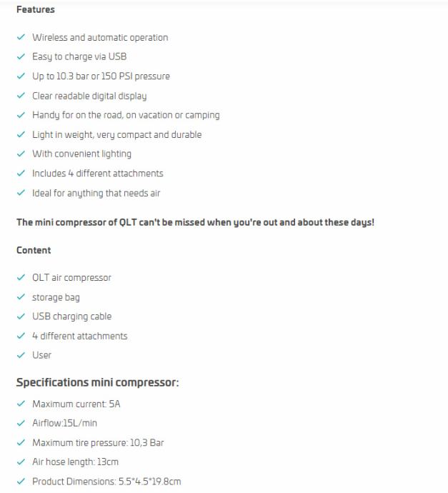Image resolution: width=448 pixels, height=493 pixels.
Task: Click the Light in weight feature text
Action: pyautogui.click(x=116, y=134)
